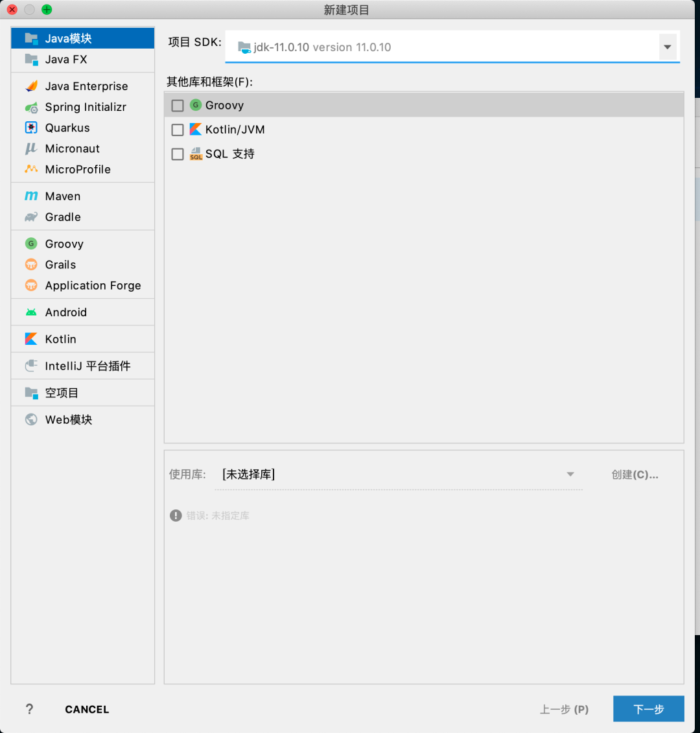Screen dimensions: 700x733
Task: Click the 创建(C)... button
Action: pyautogui.click(x=635, y=474)
